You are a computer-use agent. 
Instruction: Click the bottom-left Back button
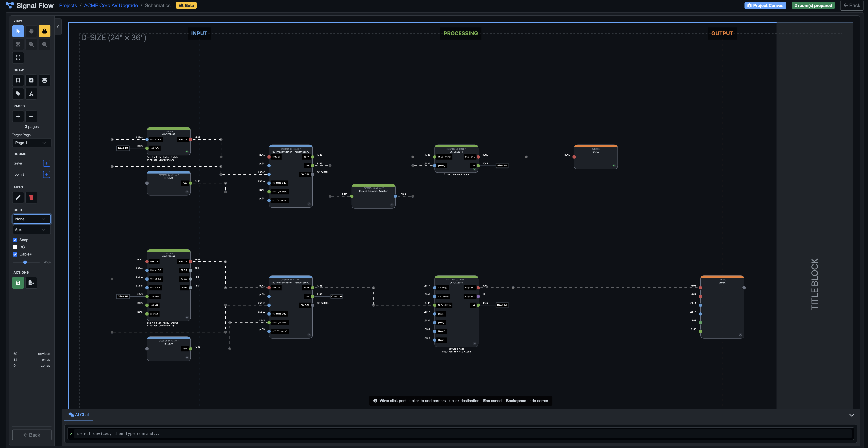pos(32,435)
